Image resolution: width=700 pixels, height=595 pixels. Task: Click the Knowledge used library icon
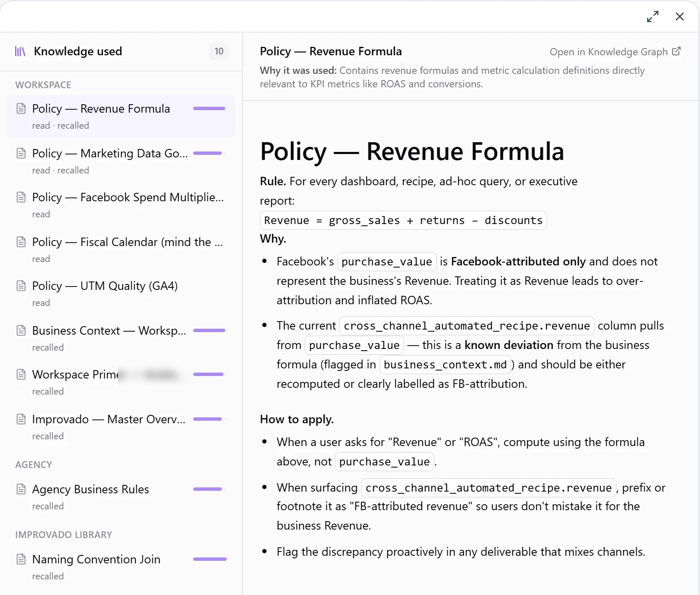coord(20,51)
